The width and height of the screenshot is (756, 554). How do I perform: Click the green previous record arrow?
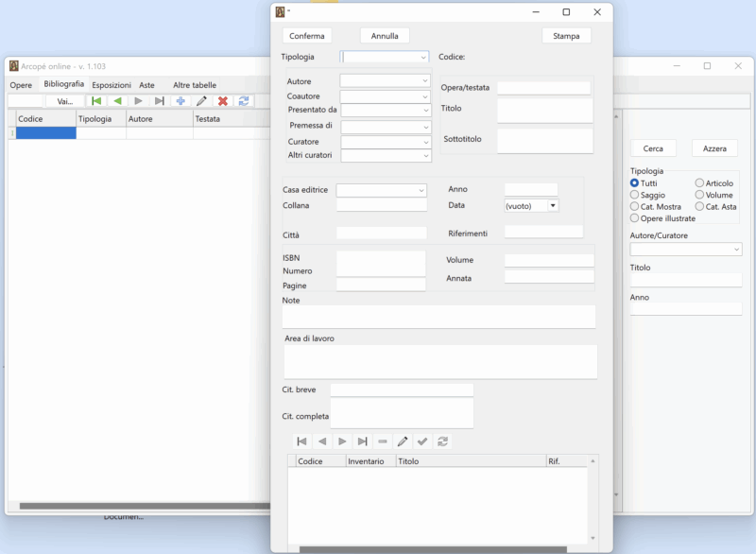point(117,101)
